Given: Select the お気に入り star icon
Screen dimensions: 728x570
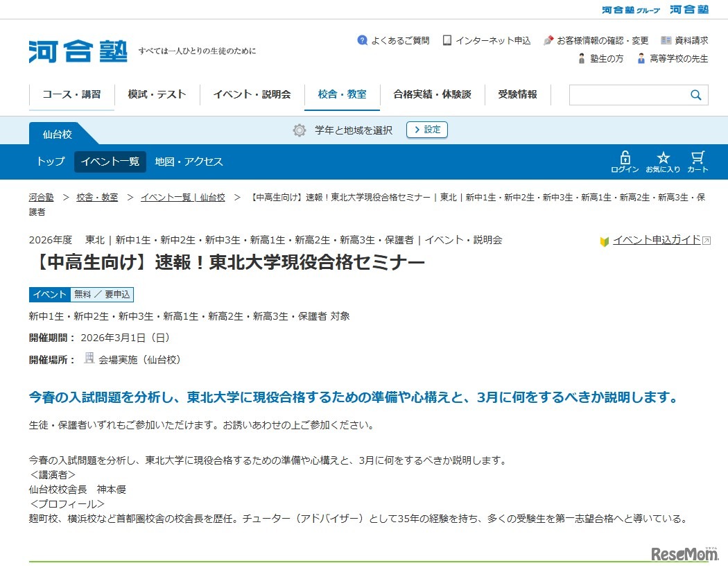Looking at the screenshot, I should [x=663, y=158].
